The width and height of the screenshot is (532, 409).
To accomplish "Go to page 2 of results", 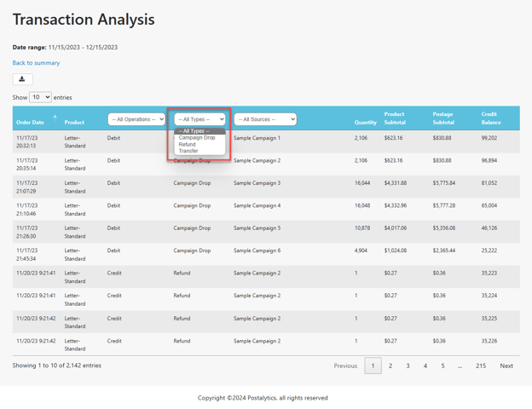I will pos(390,366).
